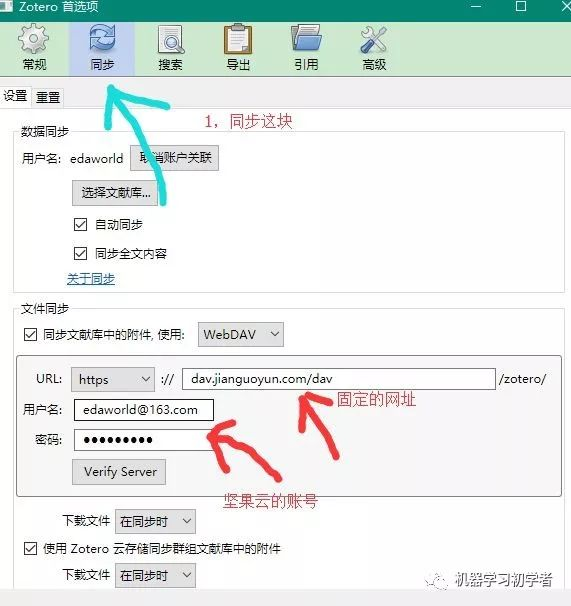Open the 导出 (Export) clipboard icon pane
Viewport: 571px width, 606px height.
tap(238, 48)
